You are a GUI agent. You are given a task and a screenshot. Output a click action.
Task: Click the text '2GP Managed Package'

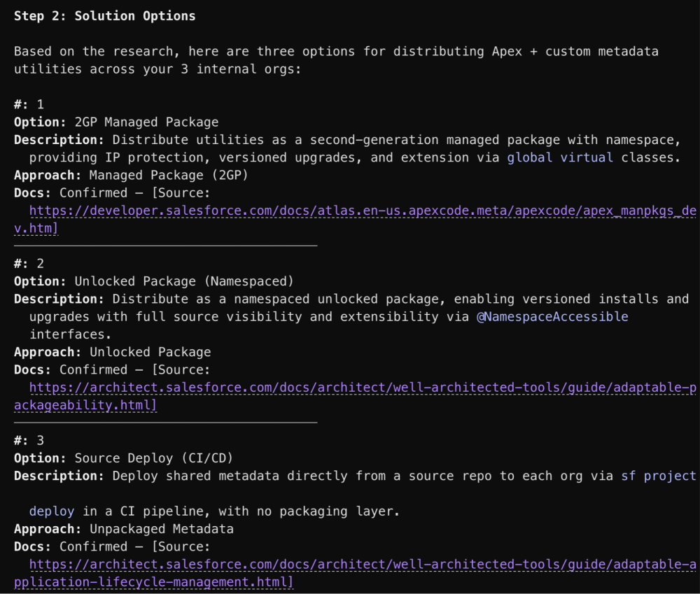coord(146,122)
